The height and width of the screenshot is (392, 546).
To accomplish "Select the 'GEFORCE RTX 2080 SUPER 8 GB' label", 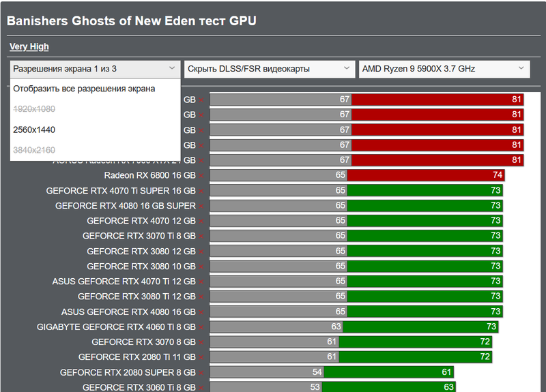I will (x=128, y=372).
